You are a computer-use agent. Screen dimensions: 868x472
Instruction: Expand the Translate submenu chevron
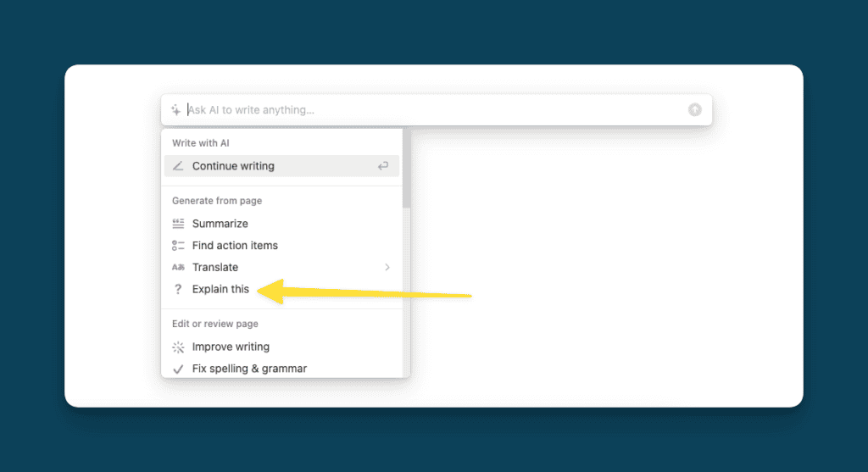click(x=387, y=268)
